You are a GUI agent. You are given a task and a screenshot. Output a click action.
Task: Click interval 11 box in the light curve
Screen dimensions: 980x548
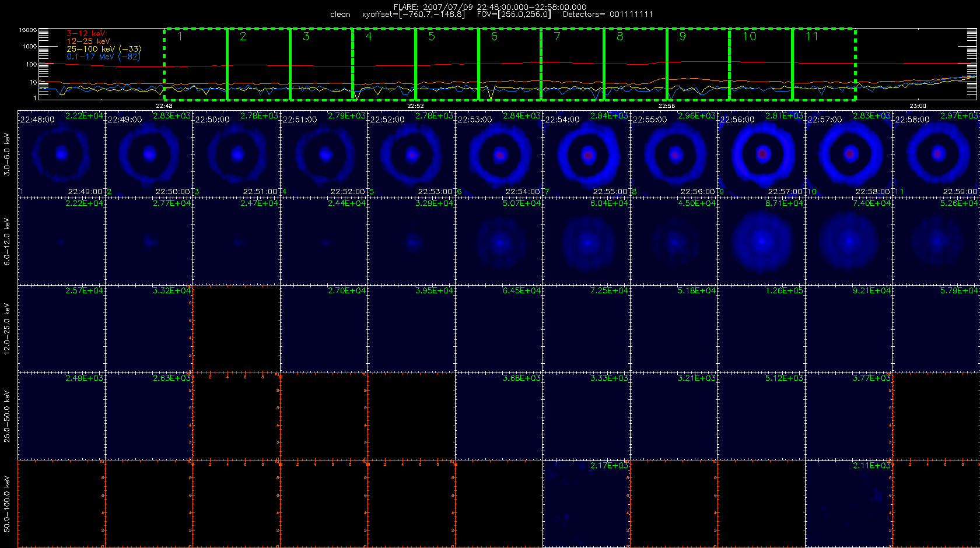coord(824,64)
